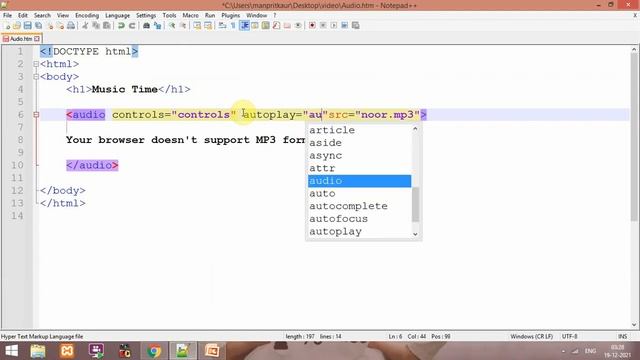Click autocomplete list scrollbar thumb
This screenshot has height=360, width=640.
pos(416,204)
